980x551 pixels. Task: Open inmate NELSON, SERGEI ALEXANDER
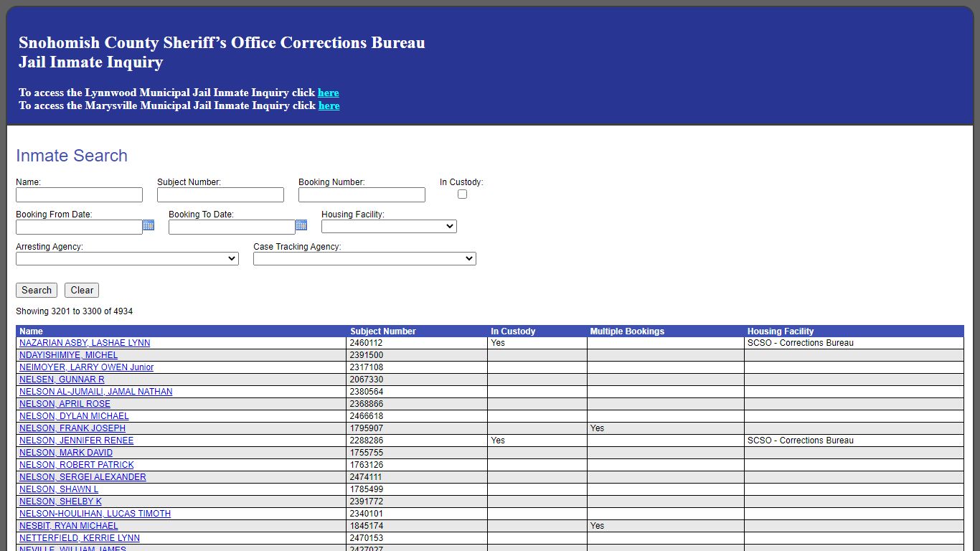83,477
